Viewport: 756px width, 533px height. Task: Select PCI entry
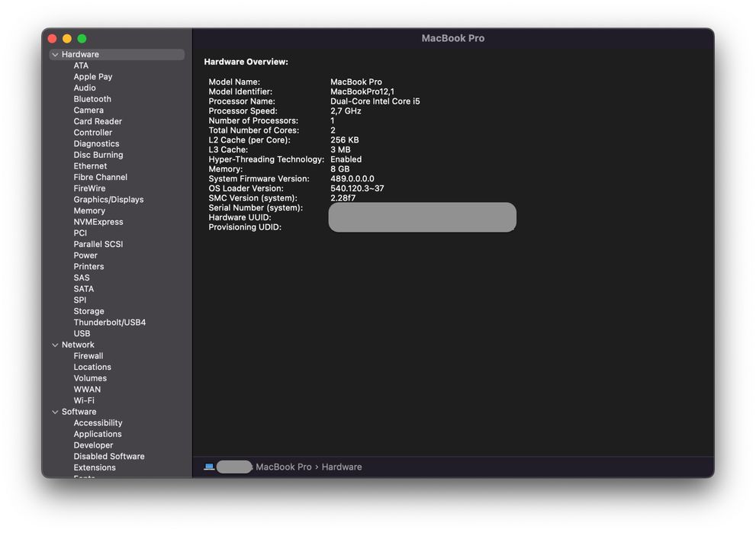pyautogui.click(x=80, y=233)
